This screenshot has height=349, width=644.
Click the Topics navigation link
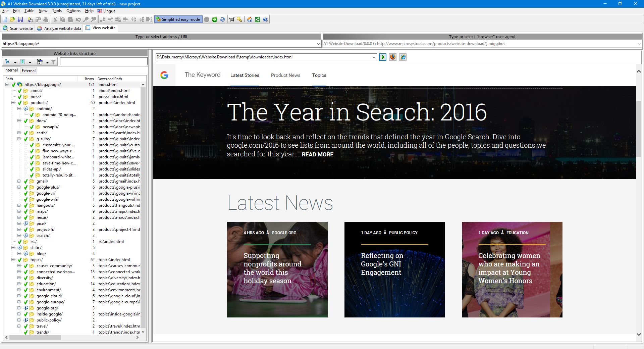(319, 75)
